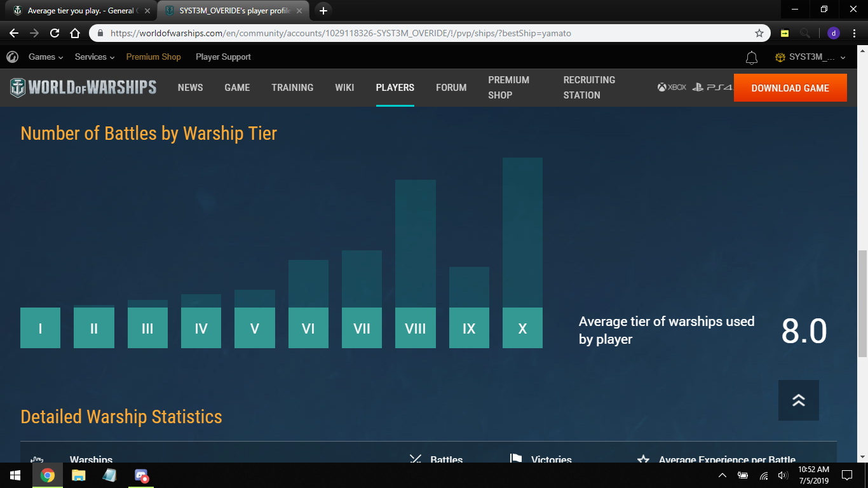The image size is (868, 488).
Task: Click the PS4 platform icon
Action: click(x=712, y=88)
